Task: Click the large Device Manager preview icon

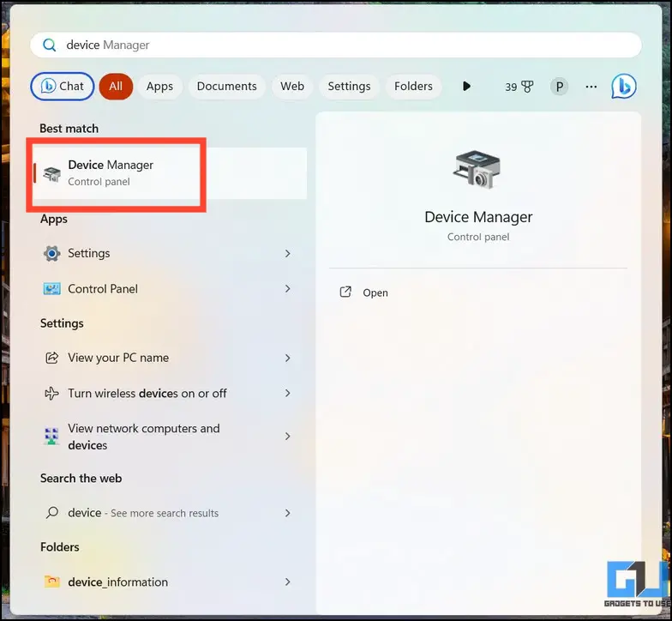Action: click(x=477, y=170)
